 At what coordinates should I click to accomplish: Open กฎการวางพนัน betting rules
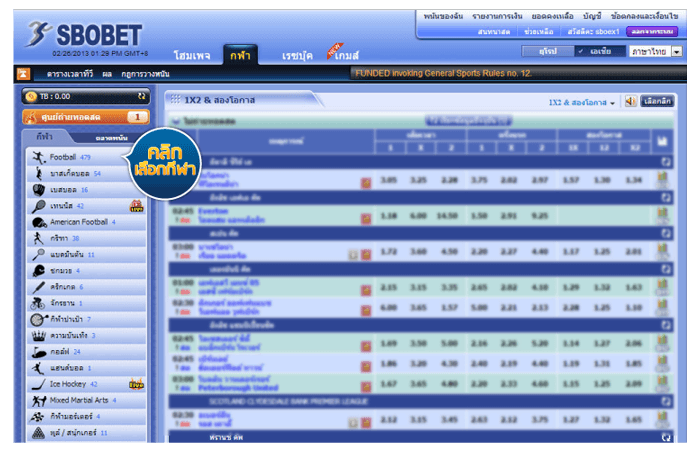145,74
